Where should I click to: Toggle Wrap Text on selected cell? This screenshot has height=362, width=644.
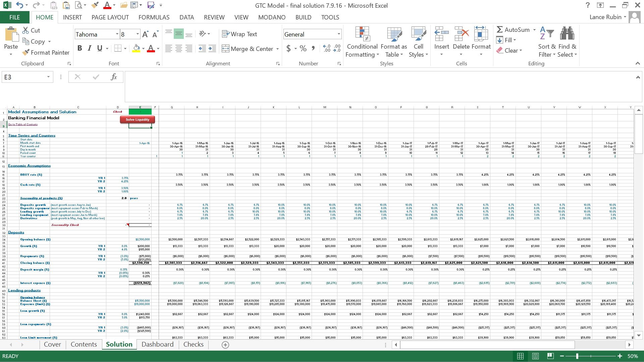[239, 34]
